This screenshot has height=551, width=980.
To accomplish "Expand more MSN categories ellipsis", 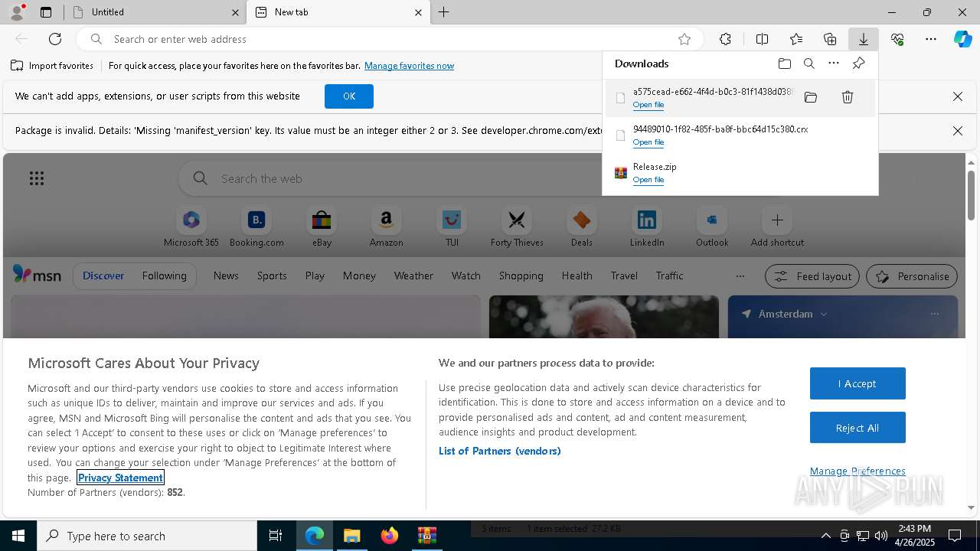I will coord(740,275).
